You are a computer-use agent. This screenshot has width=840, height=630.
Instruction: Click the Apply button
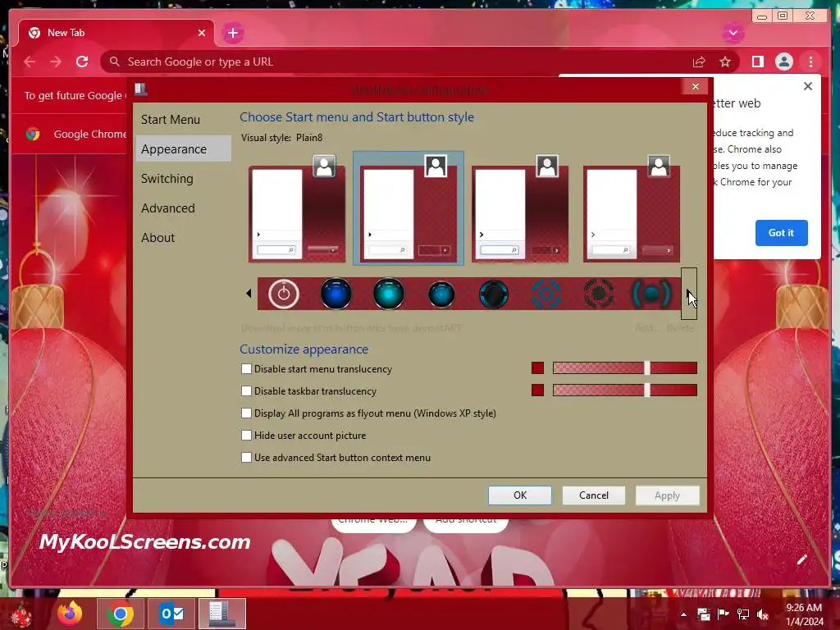point(667,495)
